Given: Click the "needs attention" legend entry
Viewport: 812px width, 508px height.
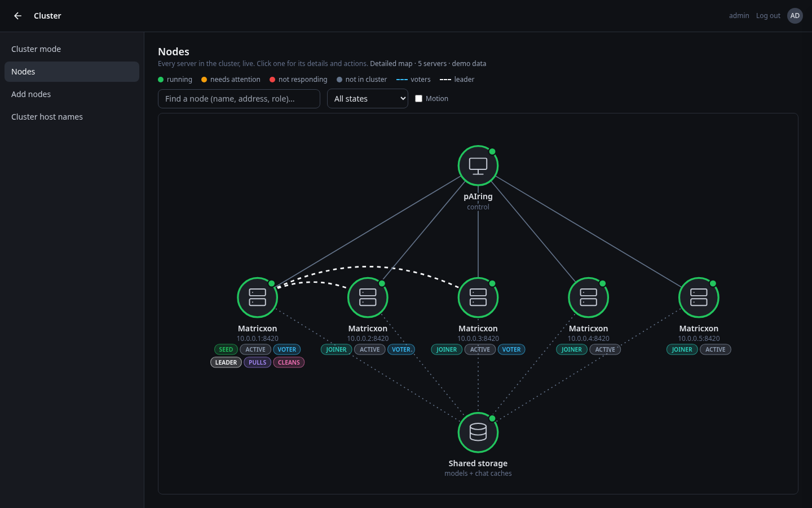Looking at the screenshot, I should [231, 80].
